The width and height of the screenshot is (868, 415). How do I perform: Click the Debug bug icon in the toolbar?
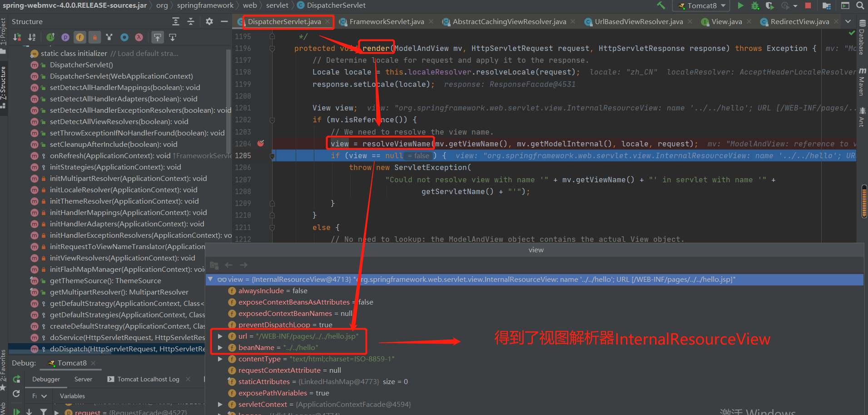tap(755, 5)
